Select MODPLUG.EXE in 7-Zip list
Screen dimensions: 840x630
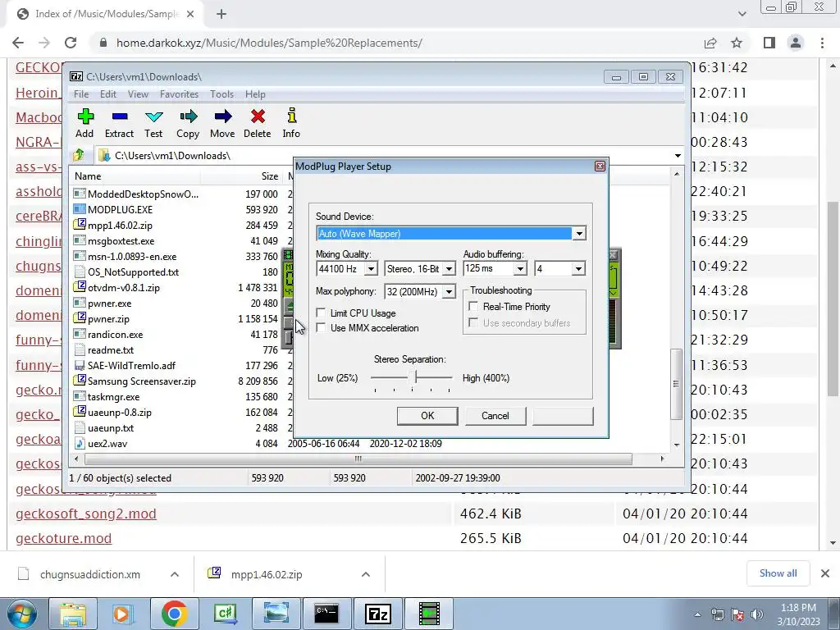(120, 209)
